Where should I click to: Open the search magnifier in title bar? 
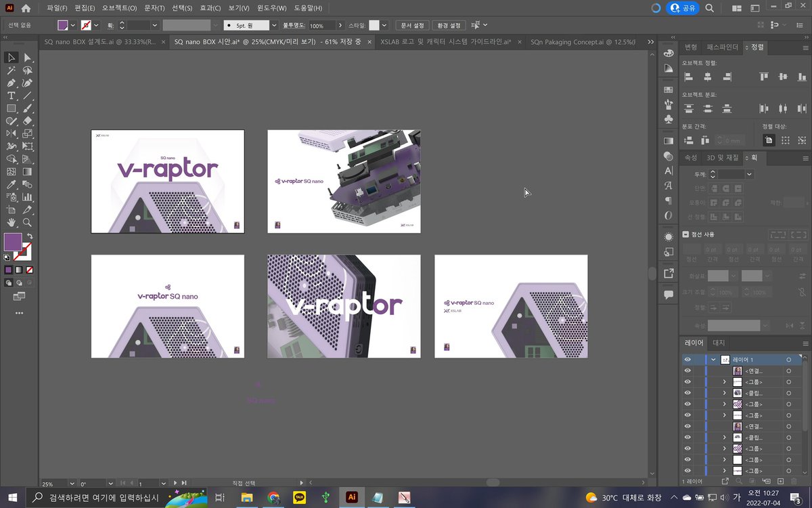[x=710, y=8]
